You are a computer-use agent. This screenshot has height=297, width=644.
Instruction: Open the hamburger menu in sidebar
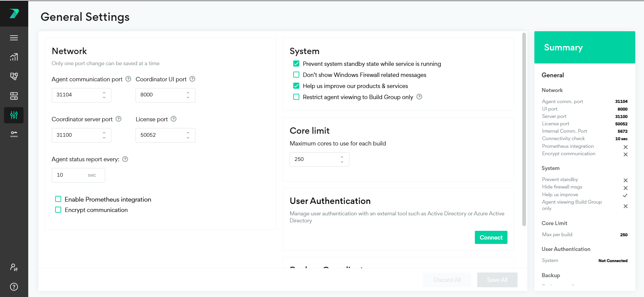(x=14, y=38)
